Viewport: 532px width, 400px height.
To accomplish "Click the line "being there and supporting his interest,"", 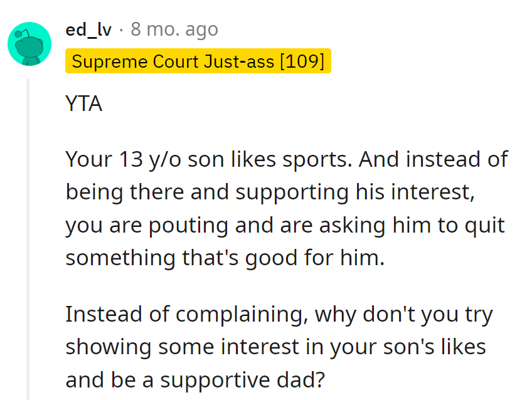I will (x=270, y=192).
